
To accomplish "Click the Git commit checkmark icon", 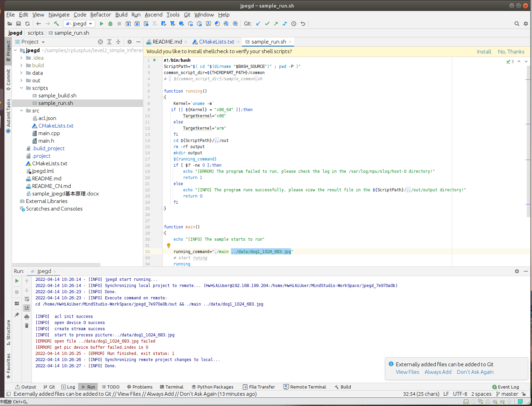I will pyautogui.click(x=267, y=24).
